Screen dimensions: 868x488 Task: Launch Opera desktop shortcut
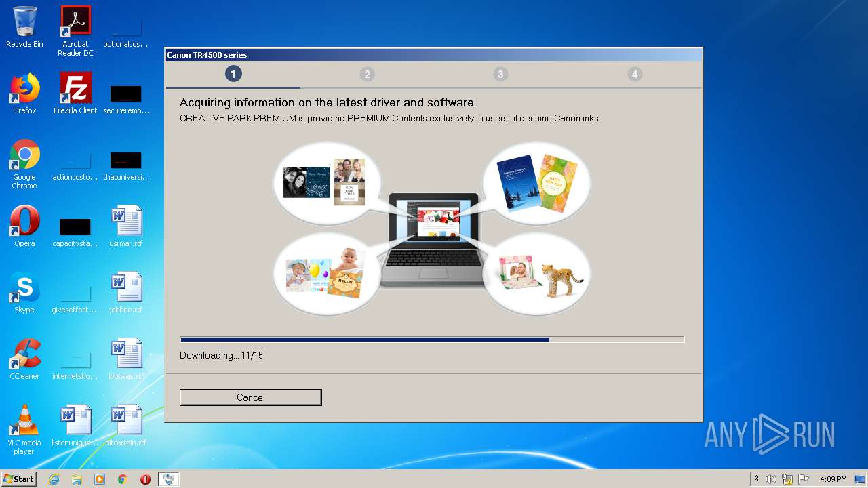click(24, 226)
